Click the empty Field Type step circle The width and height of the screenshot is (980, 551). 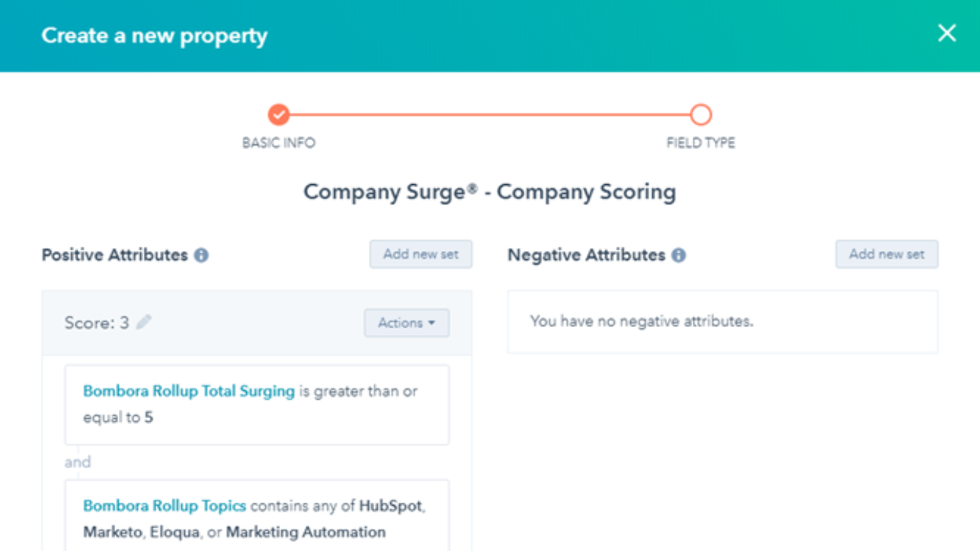701,114
